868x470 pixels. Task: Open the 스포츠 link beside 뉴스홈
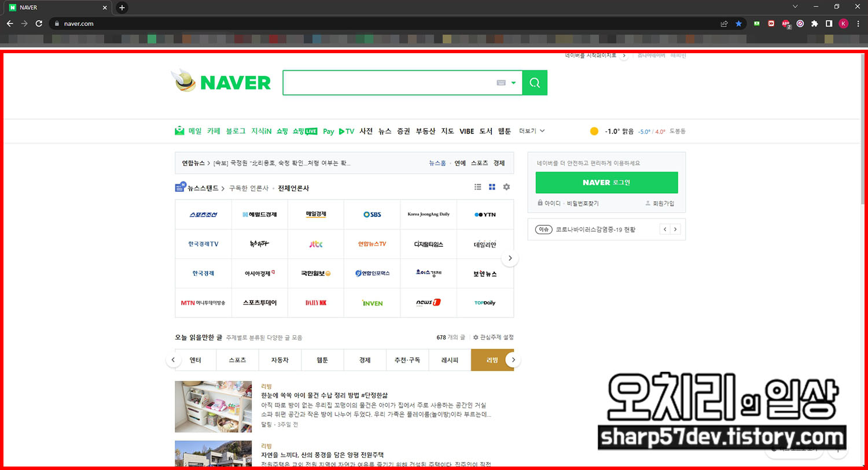[x=479, y=163]
